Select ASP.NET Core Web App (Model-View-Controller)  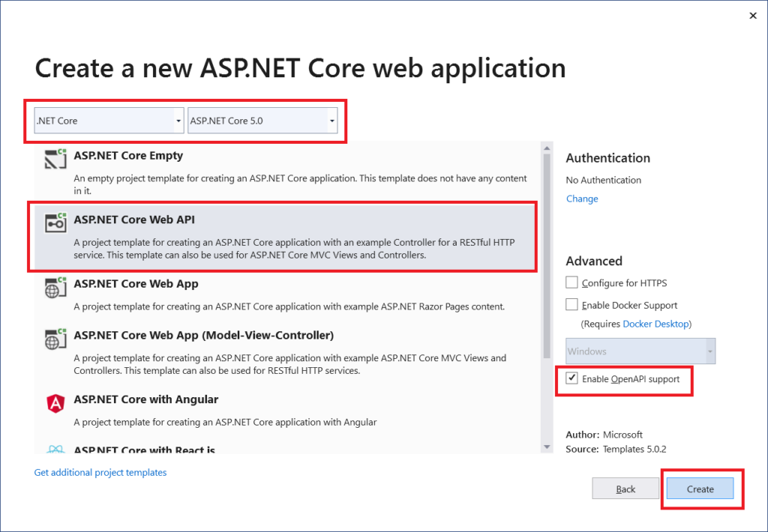coord(287,353)
